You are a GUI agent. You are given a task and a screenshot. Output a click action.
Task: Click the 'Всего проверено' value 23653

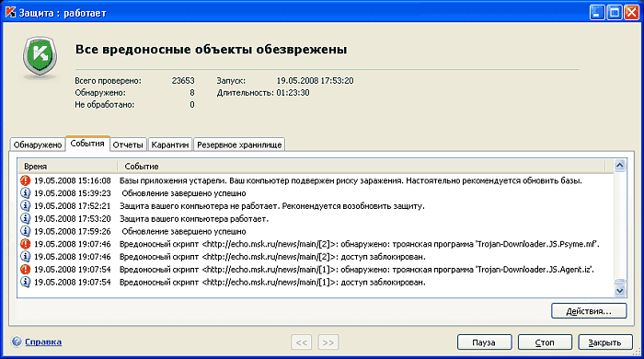coord(183,80)
